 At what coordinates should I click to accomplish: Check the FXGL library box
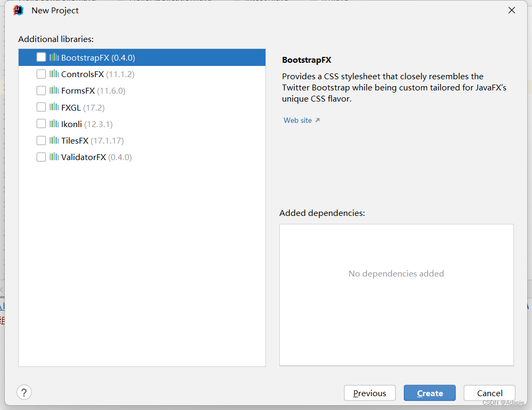pos(41,107)
